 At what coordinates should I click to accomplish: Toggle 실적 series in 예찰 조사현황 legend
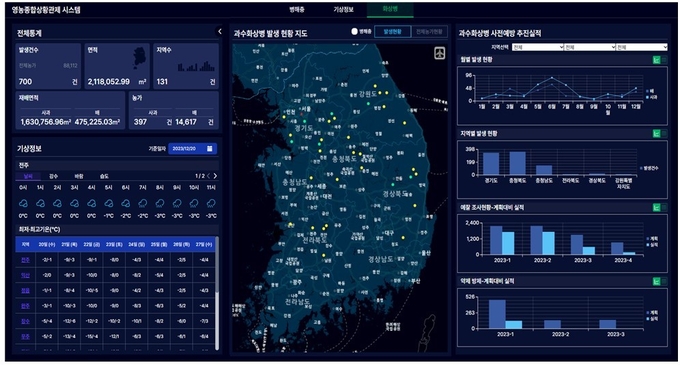click(652, 245)
